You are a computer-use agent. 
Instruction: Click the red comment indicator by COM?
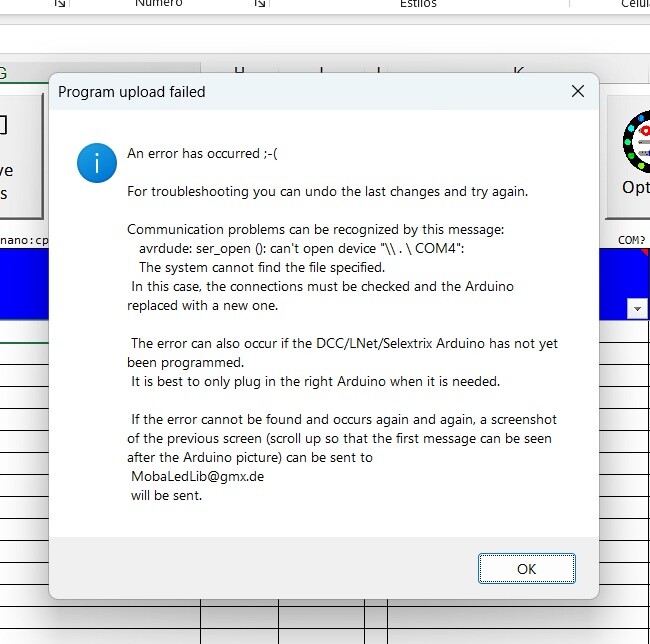tap(645, 253)
